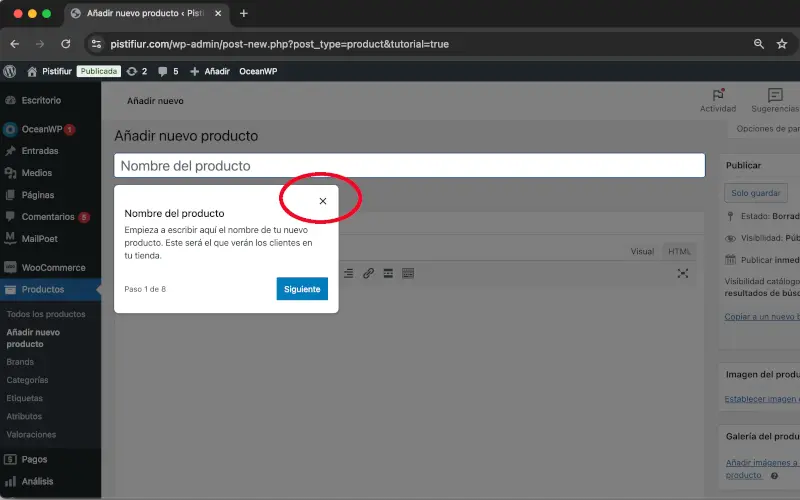Click the Visibilidad eye icon
Viewport: 800px width, 500px height.
point(730,238)
